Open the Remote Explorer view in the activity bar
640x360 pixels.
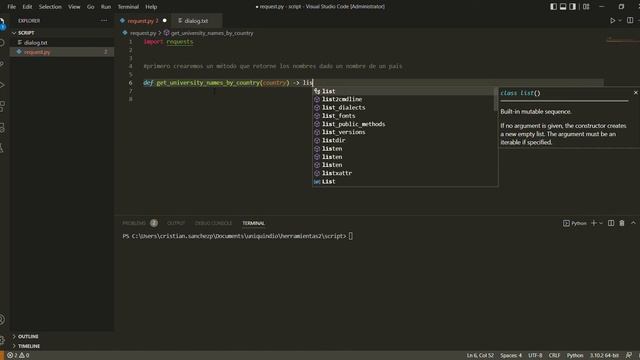[x=2, y=128]
